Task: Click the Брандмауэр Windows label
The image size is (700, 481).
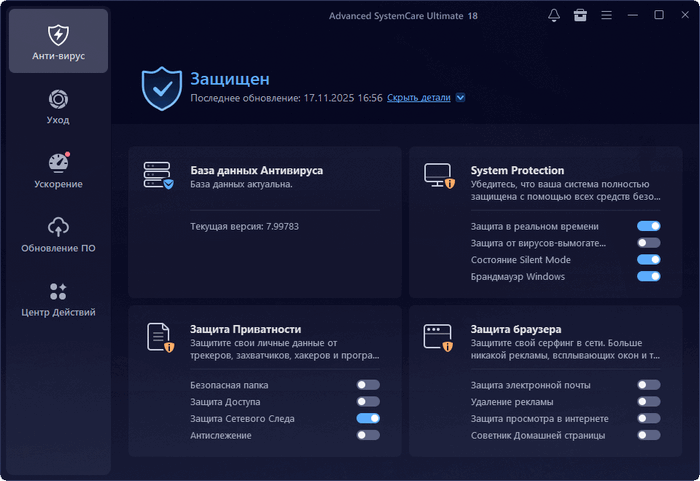Action: coord(518,277)
